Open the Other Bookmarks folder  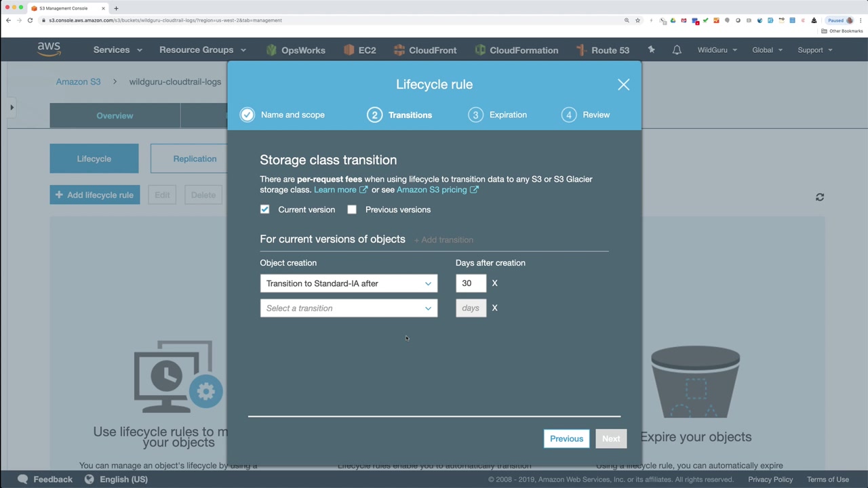(842, 31)
